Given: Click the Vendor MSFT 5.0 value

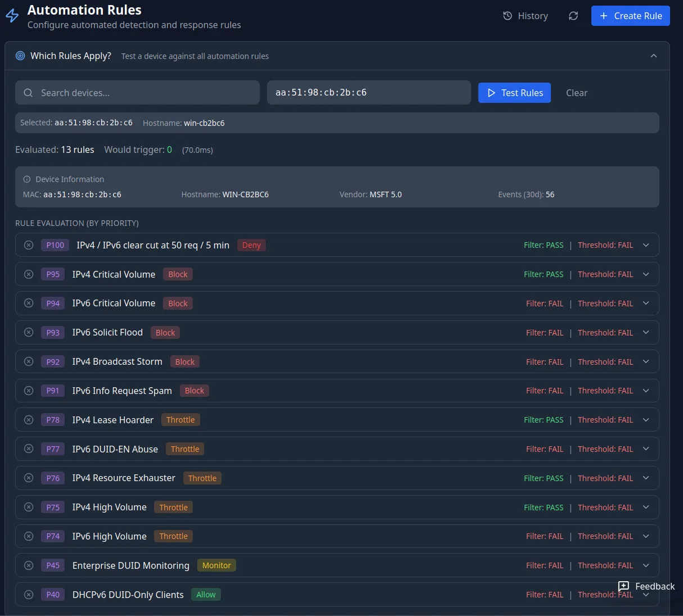Looking at the screenshot, I should click(x=386, y=194).
